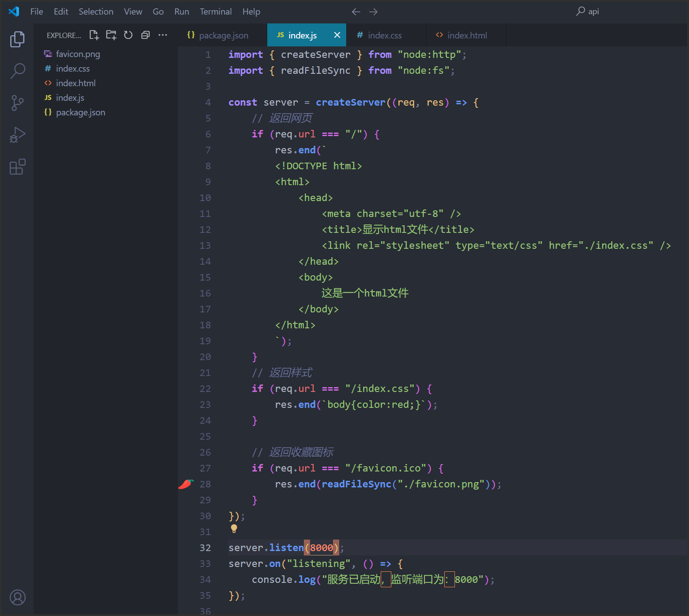Open package.json in the file explorer
The width and height of the screenshot is (689, 616).
click(106, 112)
